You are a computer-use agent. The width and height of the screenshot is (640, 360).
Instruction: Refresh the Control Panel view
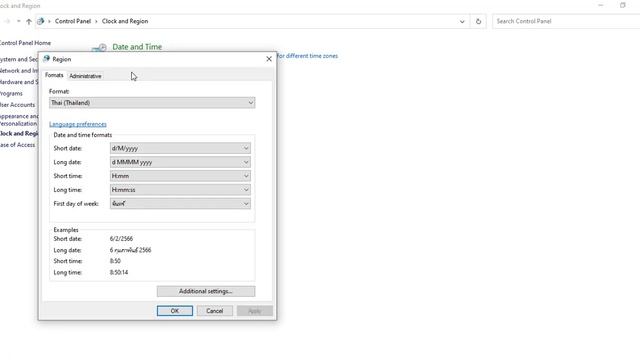pos(478,21)
